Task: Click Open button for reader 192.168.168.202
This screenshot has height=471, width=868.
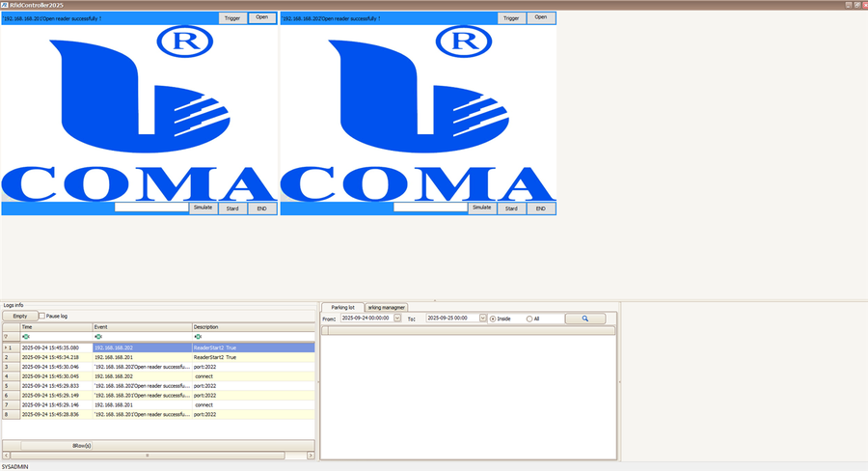Action: (541, 17)
